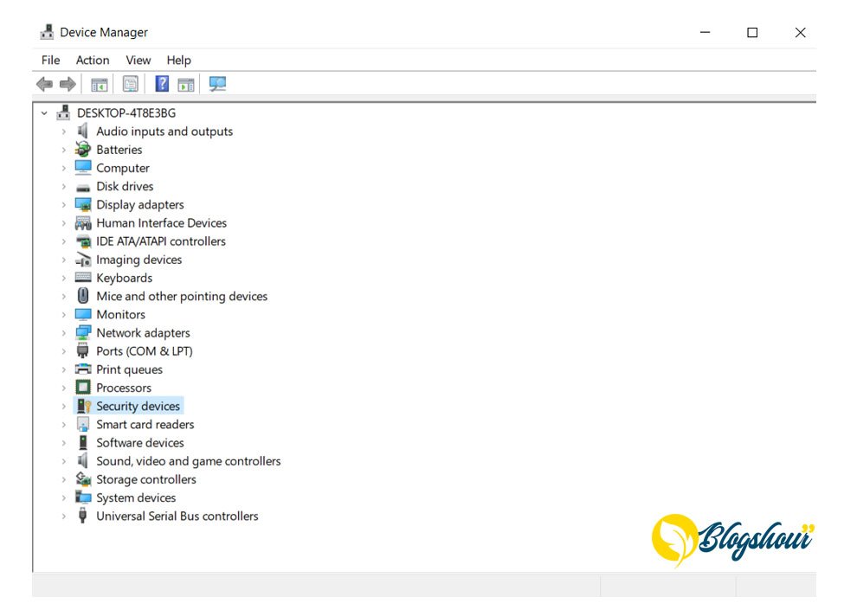Open the Help menu
The height and width of the screenshot is (616, 844).
point(178,61)
